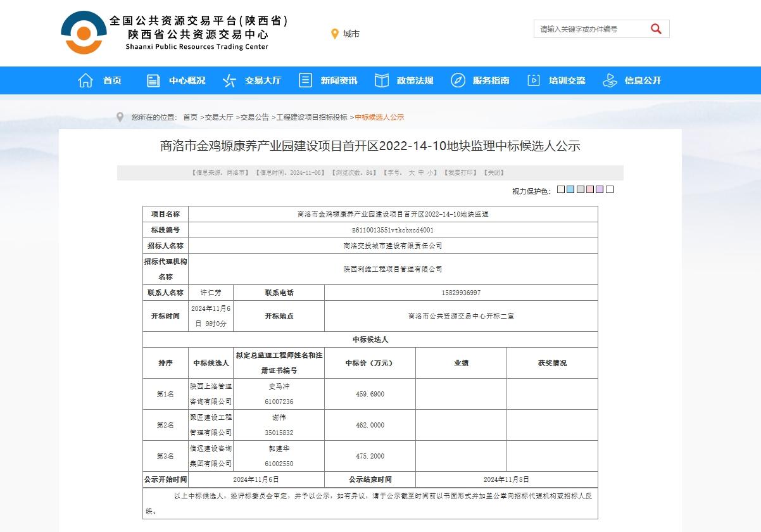Image resolution: width=761 pixels, height=532 pixels.
Task: Click first-ranked candidate 陕西上洛管理咨询有限公司
Action: click(211, 394)
